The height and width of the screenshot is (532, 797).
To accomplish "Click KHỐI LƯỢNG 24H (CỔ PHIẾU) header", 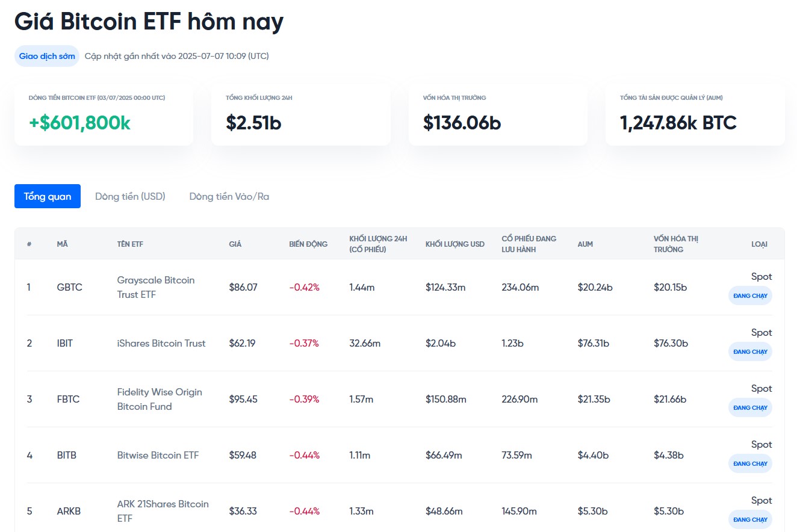I will pyautogui.click(x=378, y=244).
